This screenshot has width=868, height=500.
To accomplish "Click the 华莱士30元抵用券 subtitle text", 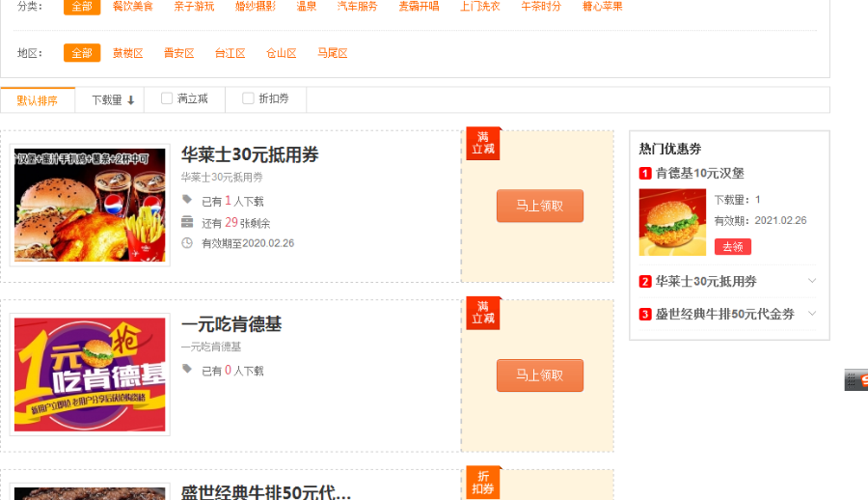I will pyautogui.click(x=222, y=178).
